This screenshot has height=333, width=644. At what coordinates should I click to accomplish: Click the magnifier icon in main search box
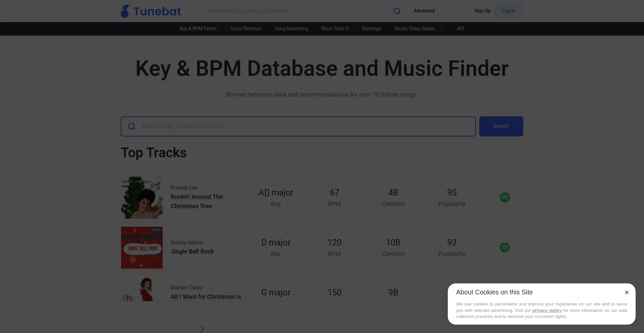coord(132,126)
